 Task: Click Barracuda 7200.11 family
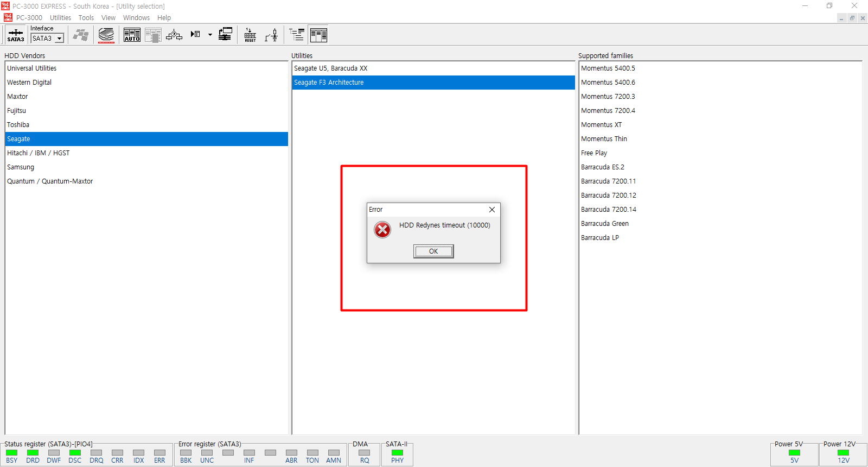click(x=720, y=181)
